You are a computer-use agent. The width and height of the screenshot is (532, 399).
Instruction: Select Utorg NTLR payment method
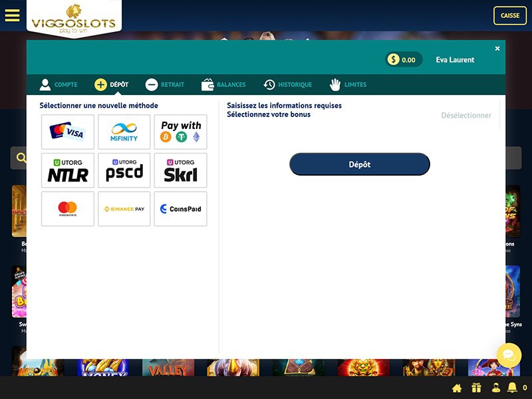point(68,170)
